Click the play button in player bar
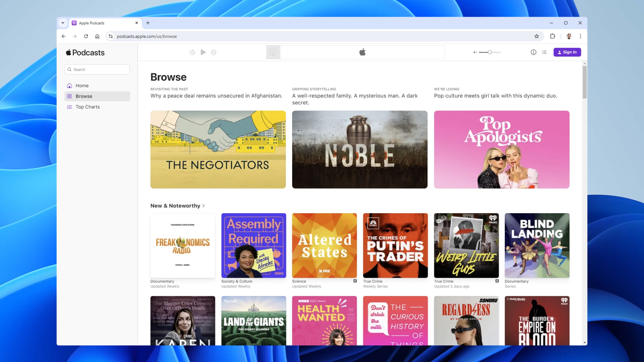 point(203,52)
